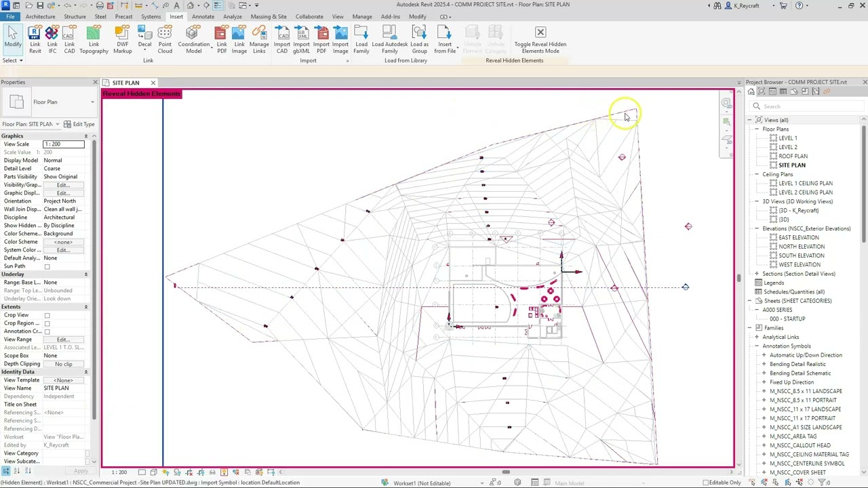The image size is (868, 488).
Task: Open the Architecture ribbon tab
Action: (40, 16)
